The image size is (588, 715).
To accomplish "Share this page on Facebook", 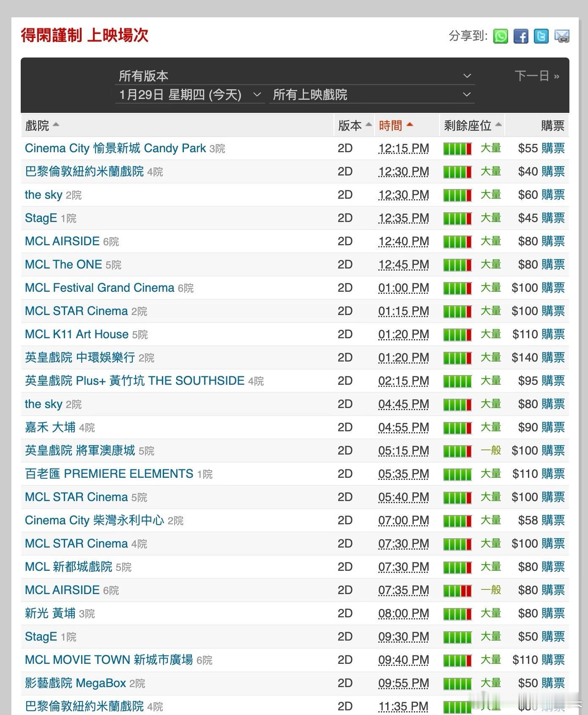I will 521,36.
